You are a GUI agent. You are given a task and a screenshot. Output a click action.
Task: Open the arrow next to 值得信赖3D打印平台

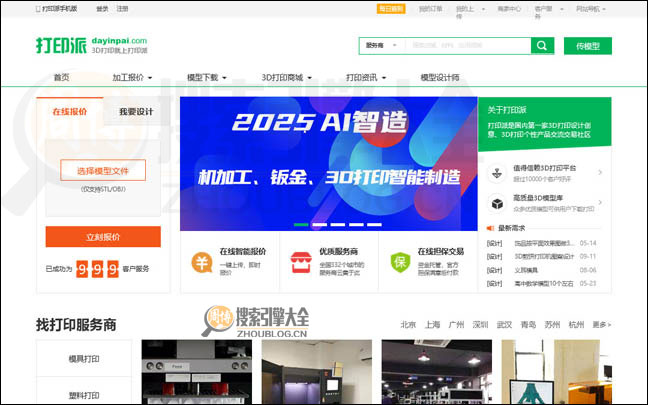[600, 172]
